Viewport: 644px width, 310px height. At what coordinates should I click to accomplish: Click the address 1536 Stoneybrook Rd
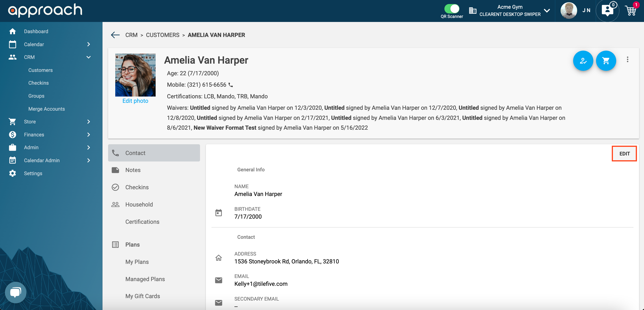click(287, 261)
